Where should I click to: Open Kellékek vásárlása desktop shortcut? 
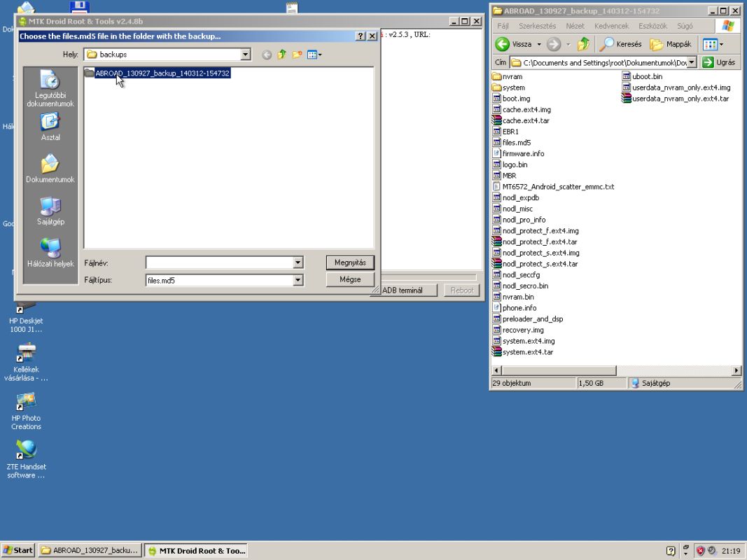coord(26,362)
